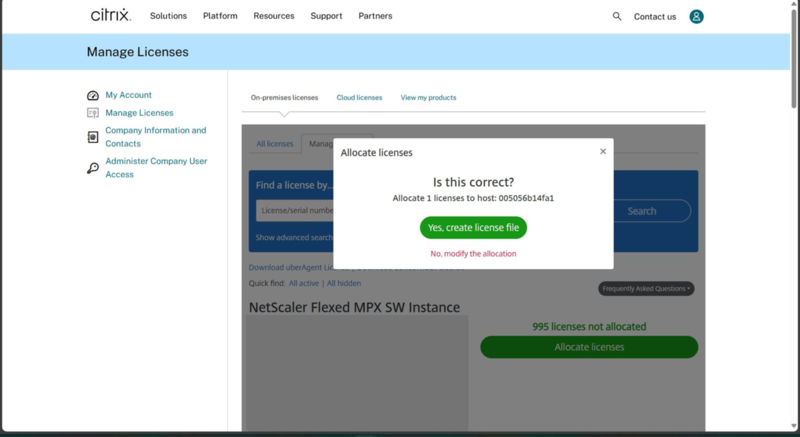The width and height of the screenshot is (800, 437).
Task: Filter quick find by All hidden
Action: (x=344, y=283)
